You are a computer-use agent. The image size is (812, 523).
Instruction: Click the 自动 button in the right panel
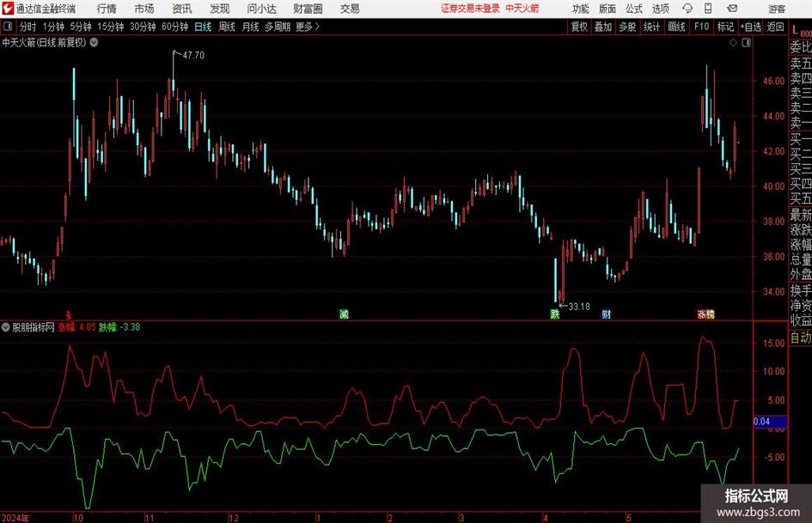click(801, 338)
